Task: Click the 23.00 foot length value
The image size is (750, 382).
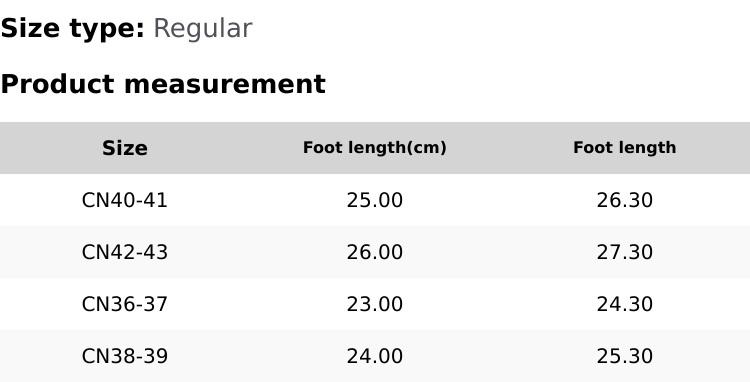Action: pos(375,304)
